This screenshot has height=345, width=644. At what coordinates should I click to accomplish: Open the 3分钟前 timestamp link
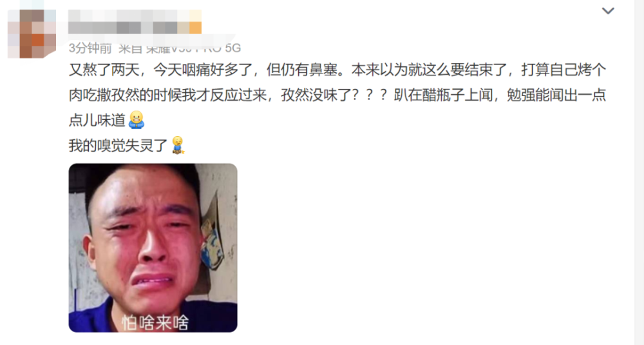point(90,48)
